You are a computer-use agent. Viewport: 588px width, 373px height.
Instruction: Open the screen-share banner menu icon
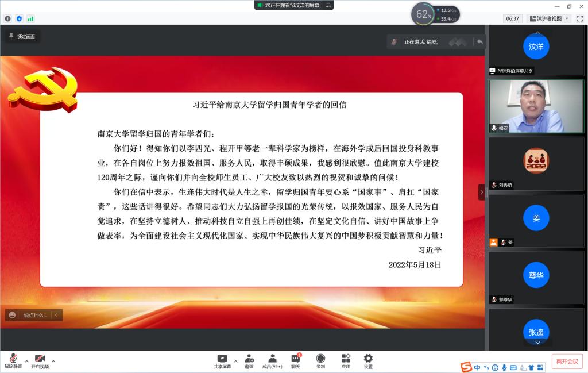pyautogui.click(x=328, y=5)
